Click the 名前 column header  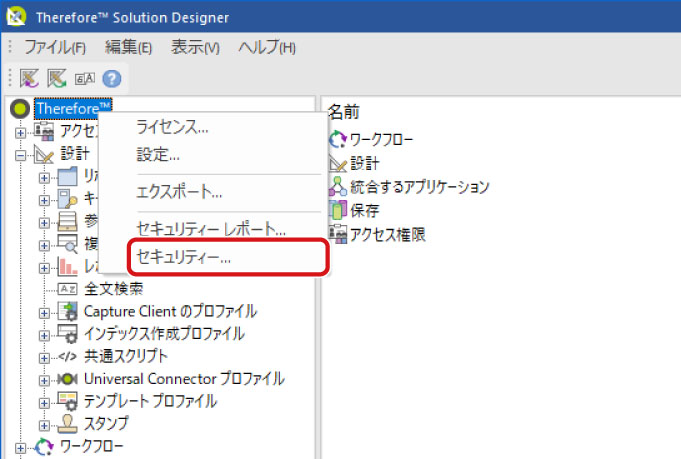click(x=344, y=111)
